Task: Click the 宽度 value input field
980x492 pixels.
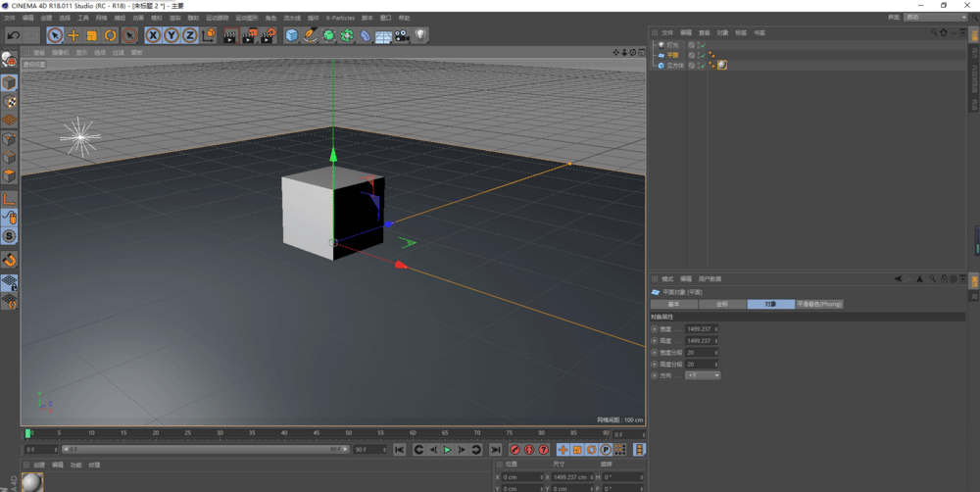Action: [x=702, y=329]
